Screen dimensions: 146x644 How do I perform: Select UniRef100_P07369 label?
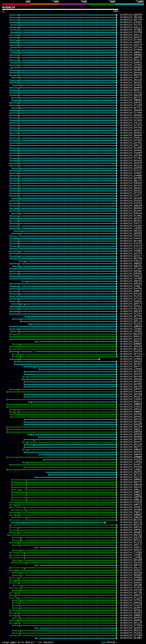tap(131, 105)
